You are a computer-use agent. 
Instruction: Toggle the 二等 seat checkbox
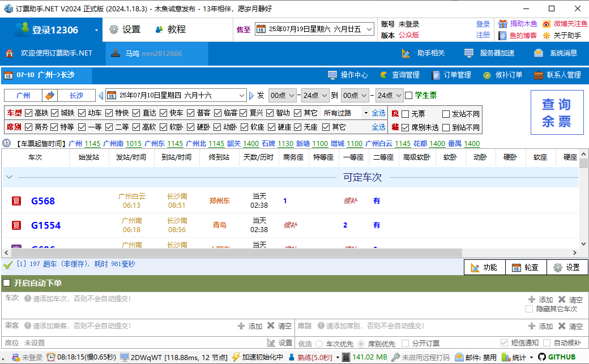pos(109,127)
